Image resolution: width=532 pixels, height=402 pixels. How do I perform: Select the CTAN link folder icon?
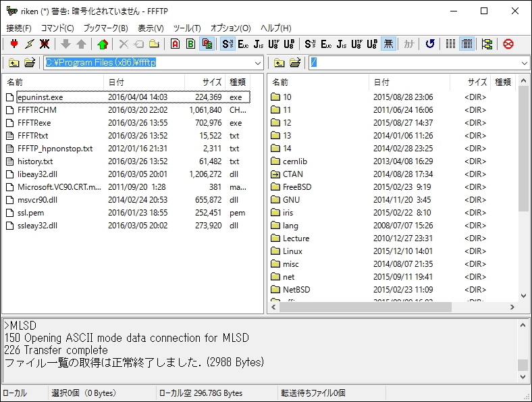(275, 174)
